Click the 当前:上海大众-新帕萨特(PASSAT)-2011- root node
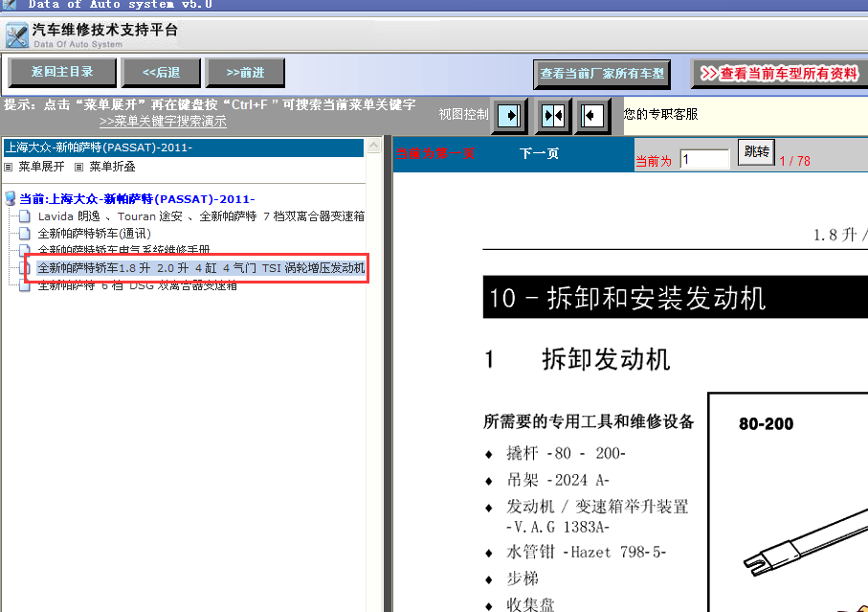The height and width of the screenshot is (612, 868). (x=137, y=199)
